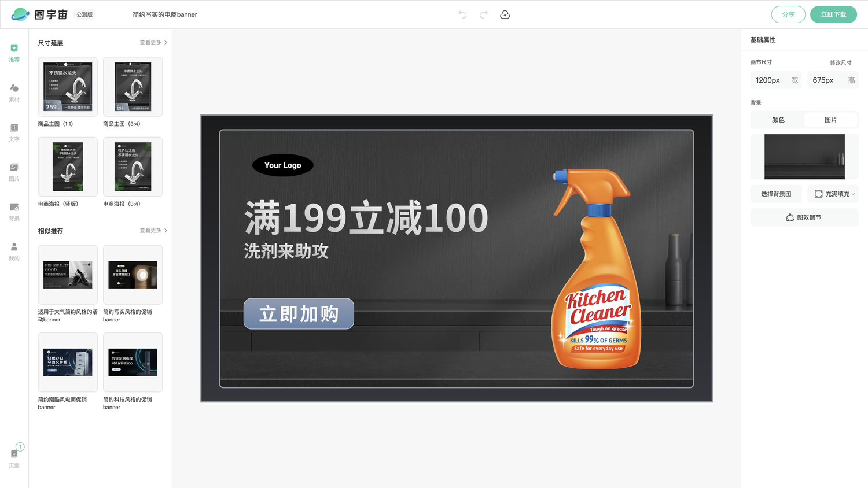Viewport: 868px width, 488px height.
Task: Click the 分享 share button
Action: point(788,14)
